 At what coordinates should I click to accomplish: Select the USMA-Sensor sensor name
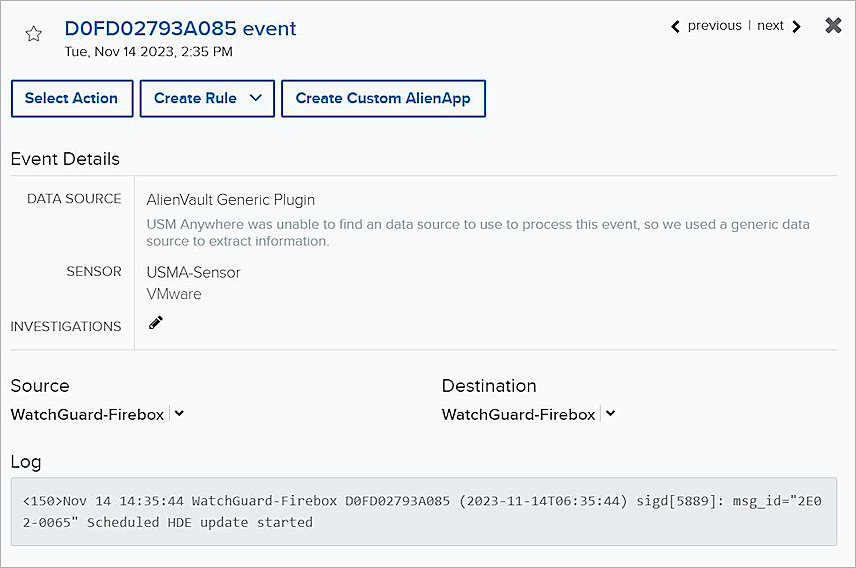pyautogui.click(x=193, y=273)
